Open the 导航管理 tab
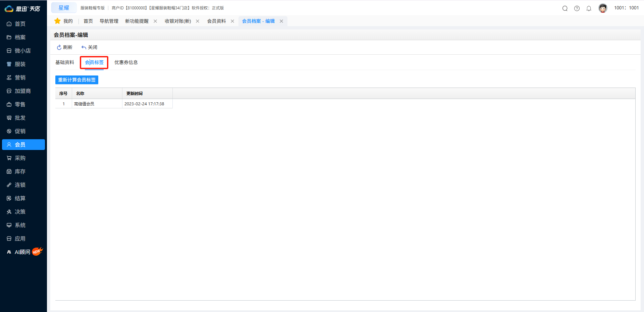644x312 pixels. point(109,21)
